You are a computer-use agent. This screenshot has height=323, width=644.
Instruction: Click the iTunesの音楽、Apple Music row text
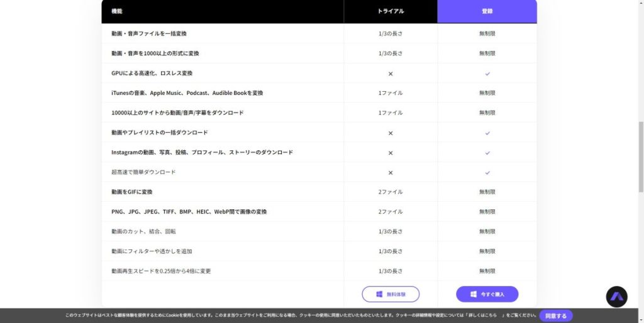click(187, 93)
